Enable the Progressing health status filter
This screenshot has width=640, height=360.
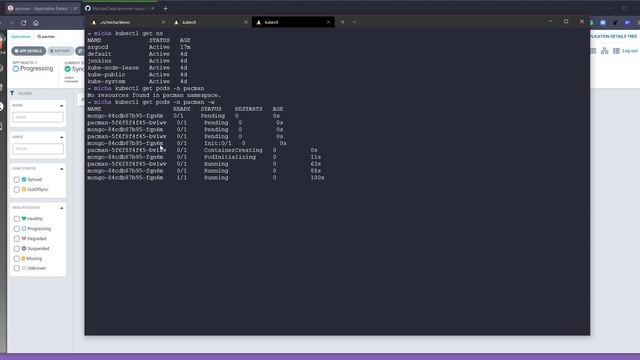[x=17, y=229]
